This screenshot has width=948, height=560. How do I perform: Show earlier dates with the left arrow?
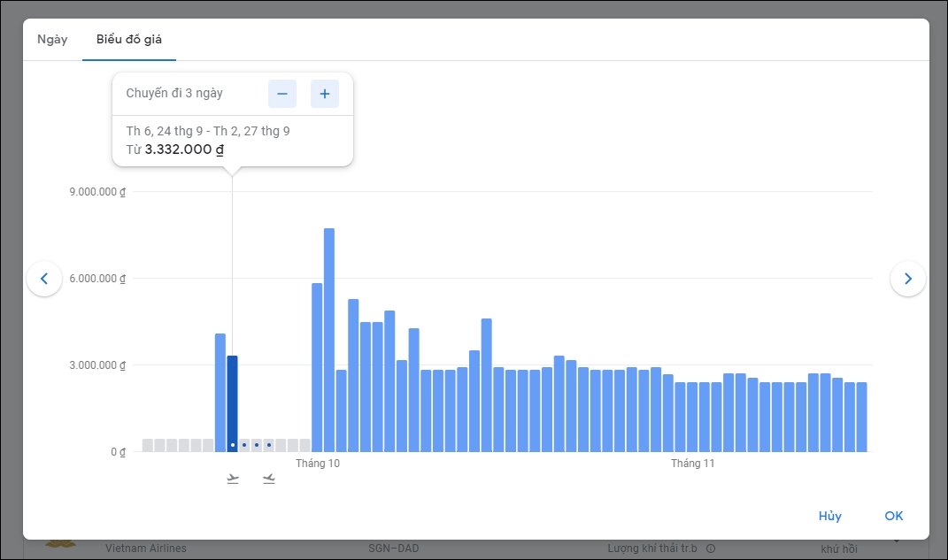[x=44, y=279]
